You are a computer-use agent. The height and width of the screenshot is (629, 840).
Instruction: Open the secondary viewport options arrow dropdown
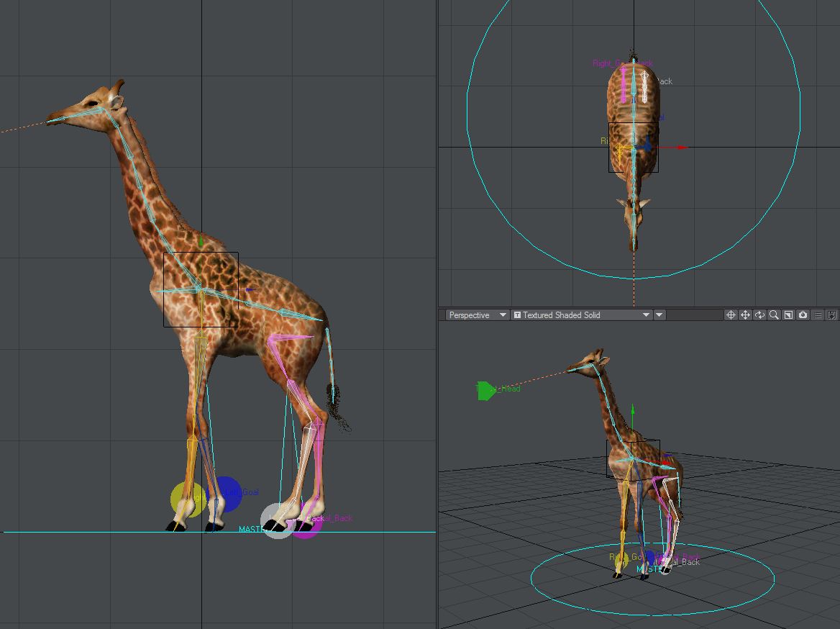point(659,314)
